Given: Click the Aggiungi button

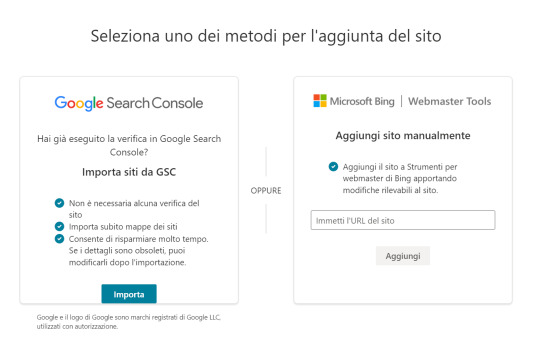Looking at the screenshot, I should 403,256.
